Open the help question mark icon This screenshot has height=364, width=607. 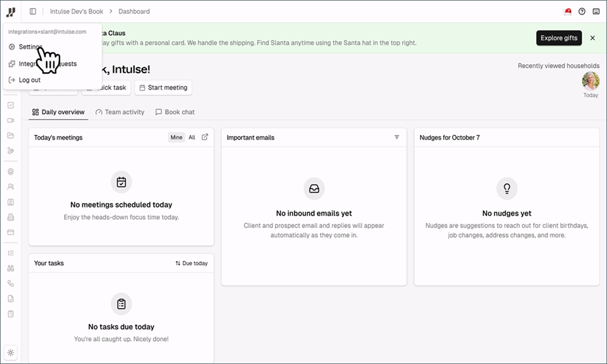point(582,11)
